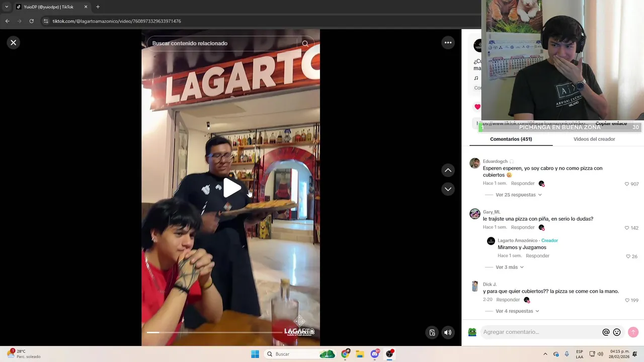Open the Eduardogch username link

[495, 161]
